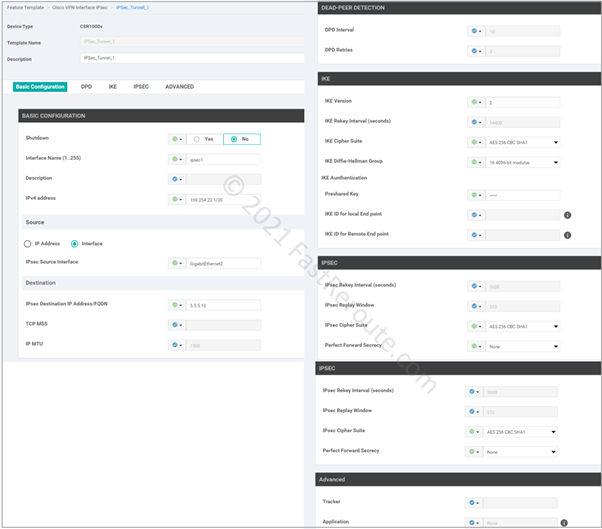
Task: Expand the IPsec Cipher Suite dropdown in the IPSEC panel under IKE
Action: click(x=523, y=326)
